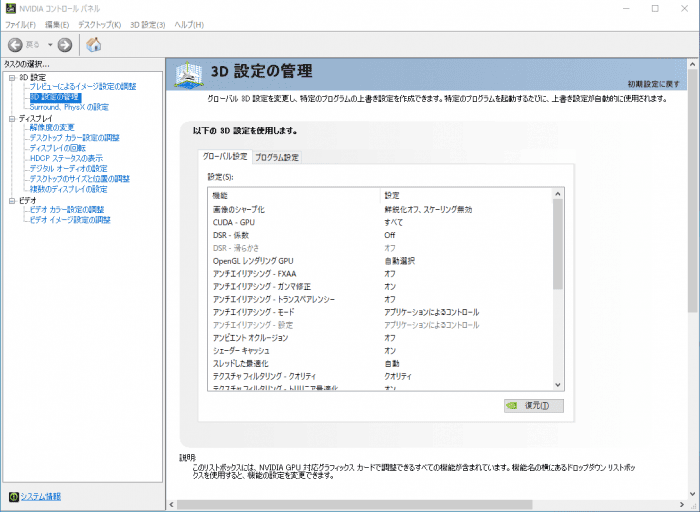Click the システム情報 icon at bottom left
Image resolution: width=700 pixels, height=512 pixels.
14,496
